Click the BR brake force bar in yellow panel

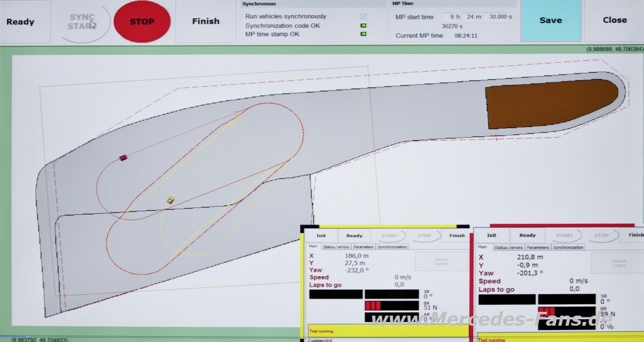point(391,306)
